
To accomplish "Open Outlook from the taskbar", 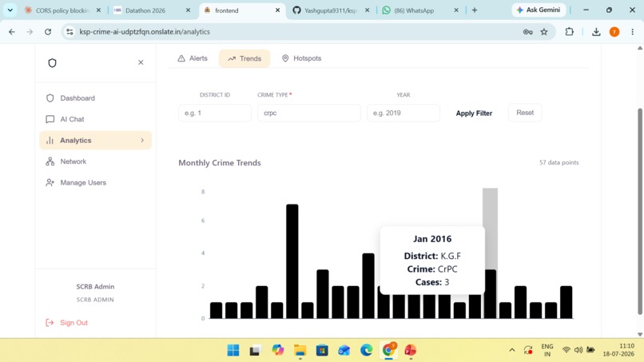I will (344, 350).
